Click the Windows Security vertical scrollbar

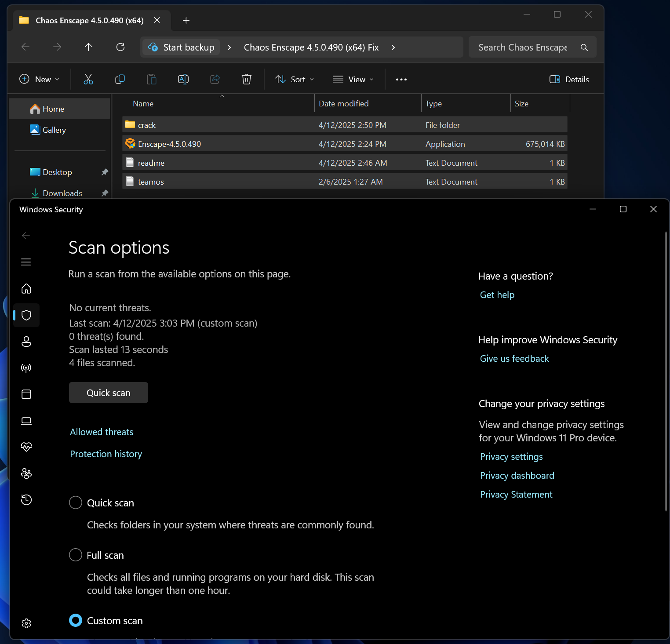666,371
